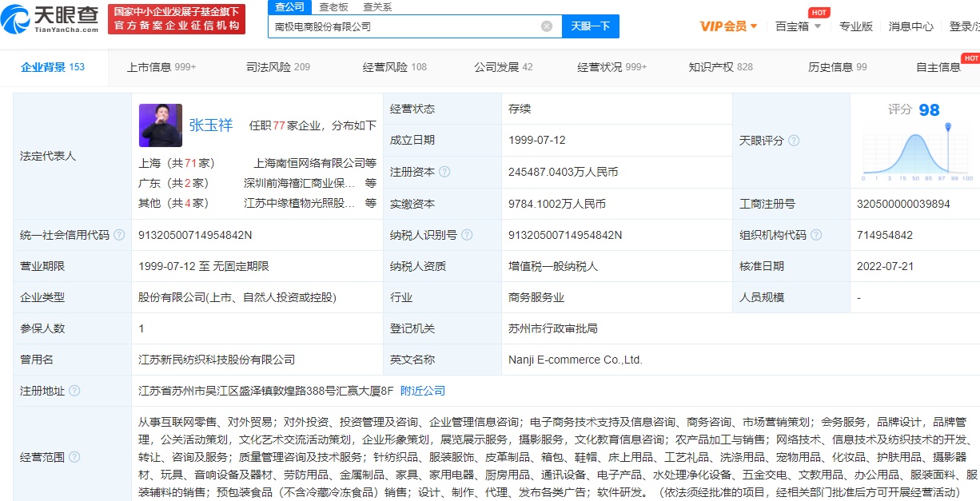Click help icon beside 统一社会信用代码
The width and height of the screenshot is (980, 501).
point(119,235)
